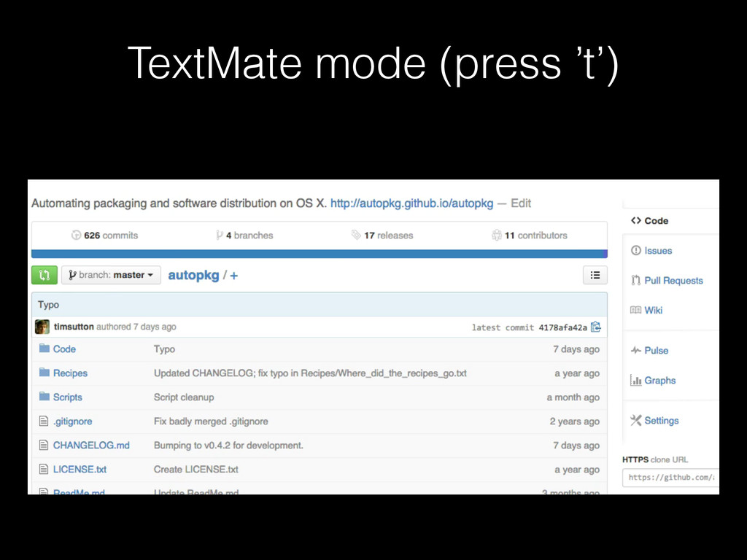The height and width of the screenshot is (560, 747).
Task: Open the autopkg repository root link
Action: [x=193, y=275]
